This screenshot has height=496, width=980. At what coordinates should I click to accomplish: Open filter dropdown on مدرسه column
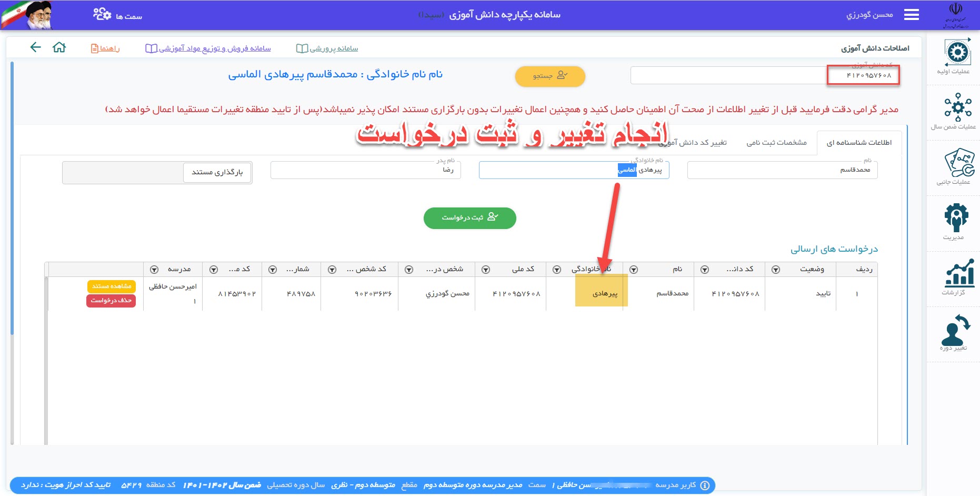(x=154, y=270)
